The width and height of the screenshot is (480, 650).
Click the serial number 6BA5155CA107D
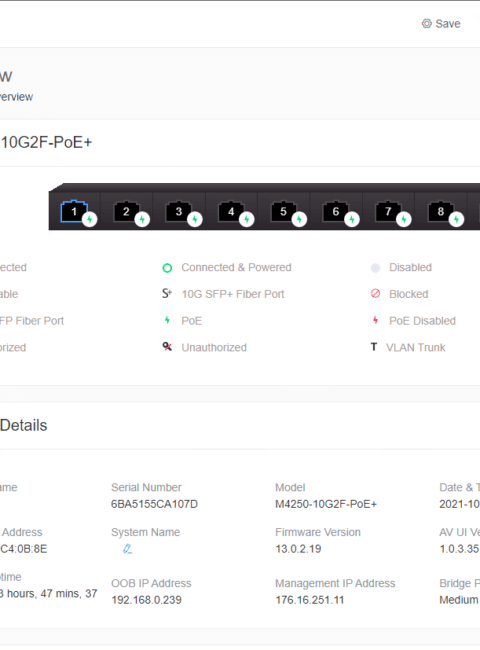(x=154, y=504)
